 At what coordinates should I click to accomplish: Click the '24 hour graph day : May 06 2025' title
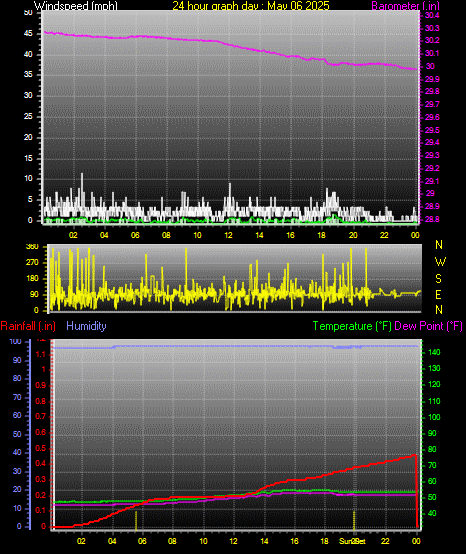pos(251,6)
